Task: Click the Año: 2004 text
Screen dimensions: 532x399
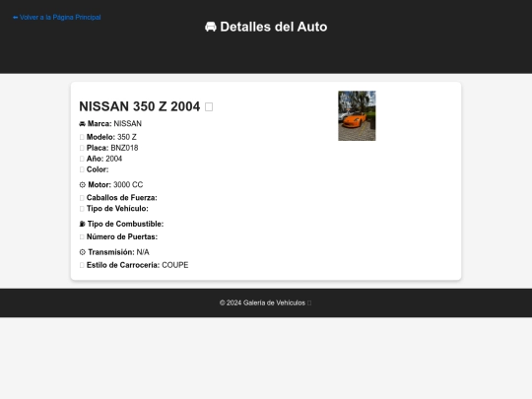Action: tap(104, 159)
